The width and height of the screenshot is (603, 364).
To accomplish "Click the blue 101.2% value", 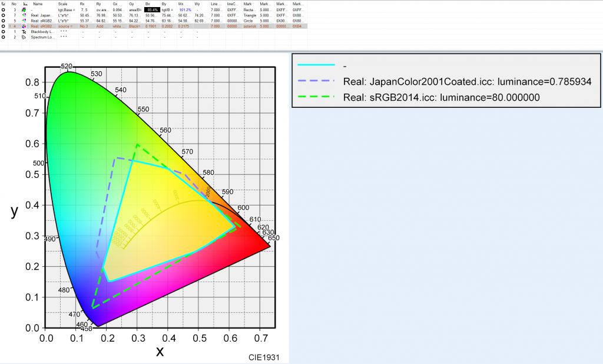I will (x=185, y=9).
